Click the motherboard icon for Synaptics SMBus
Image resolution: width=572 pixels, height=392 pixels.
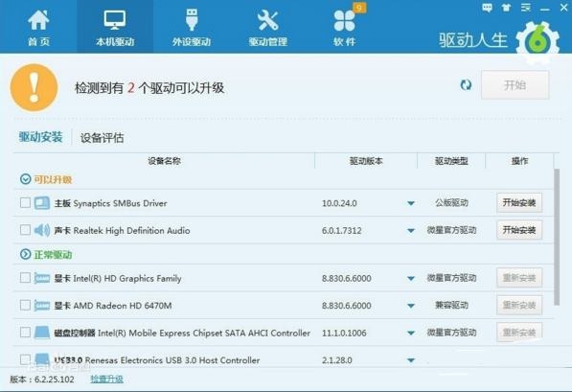click(42, 203)
